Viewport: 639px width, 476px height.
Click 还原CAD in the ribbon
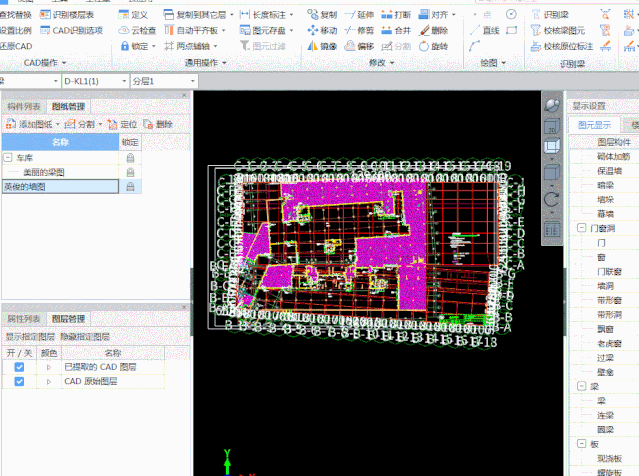pyautogui.click(x=16, y=46)
